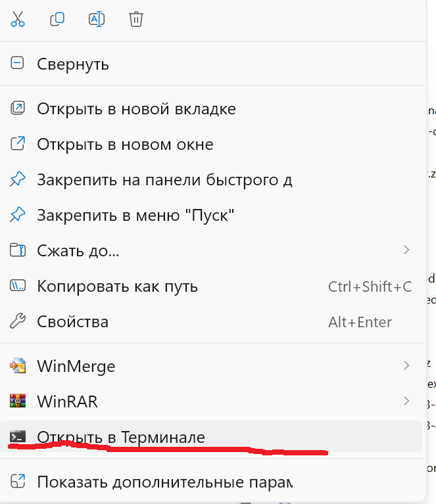Expand the Сжать до... submenu arrow
The height and width of the screenshot is (504, 436).
406,250
